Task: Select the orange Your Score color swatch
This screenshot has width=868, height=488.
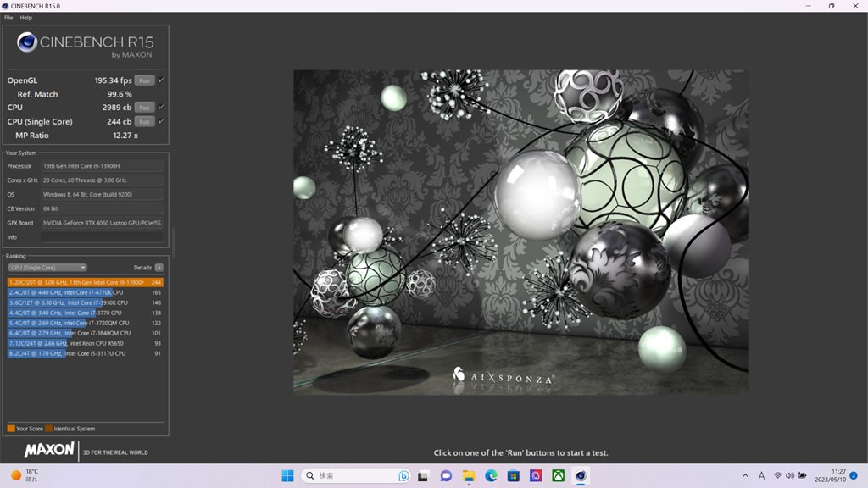Action: click(x=11, y=429)
